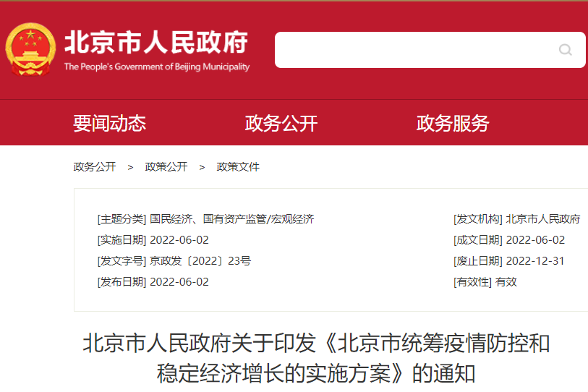Click the 发文机构 value 北京市人民政府

pyautogui.click(x=542, y=219)
